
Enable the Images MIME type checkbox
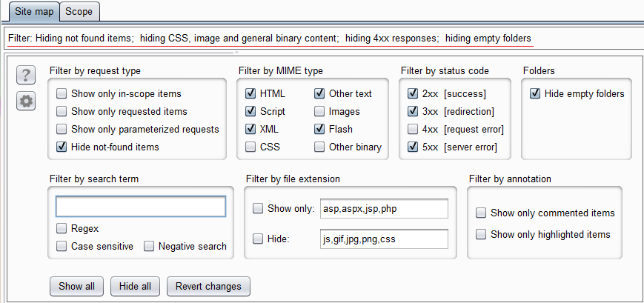319,112
